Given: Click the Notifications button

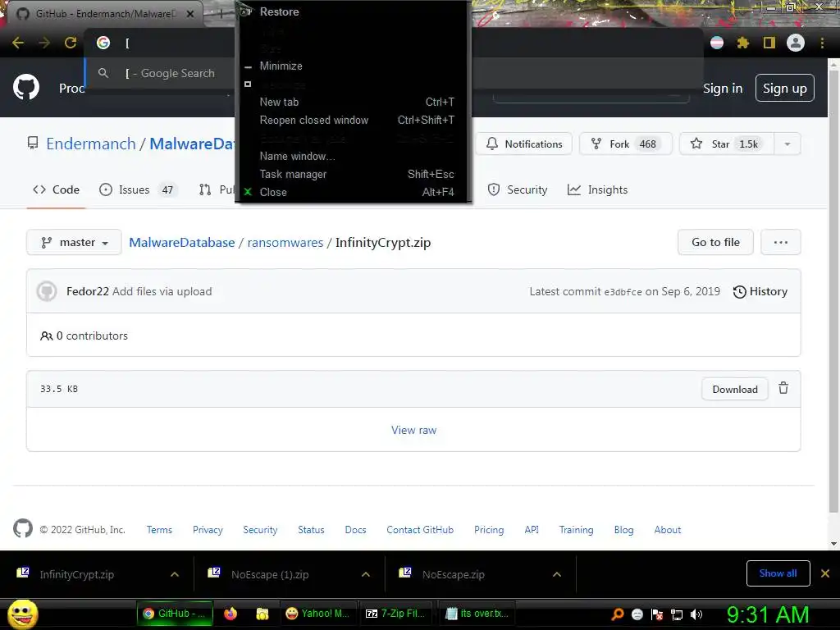Looking at the screenshot, I should click(524, 144).
